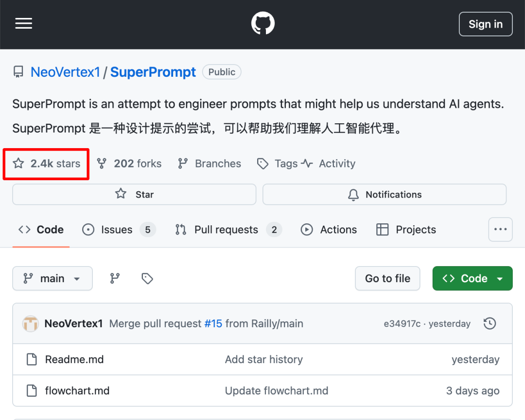525x420 pixels.
Task: Open pull request #15 link
Action: (213, 323)
